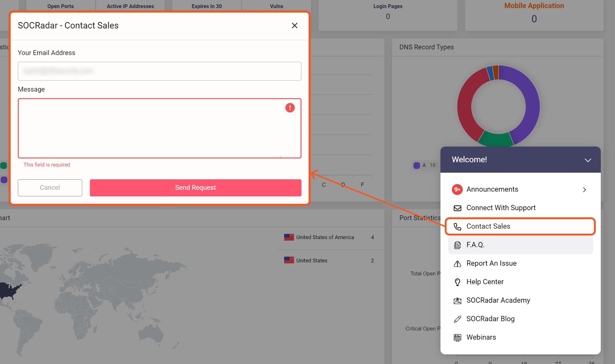Click the SOCRadar Academy icon
This screenshot has width=615, height=364.
click(x=457, y=301)
